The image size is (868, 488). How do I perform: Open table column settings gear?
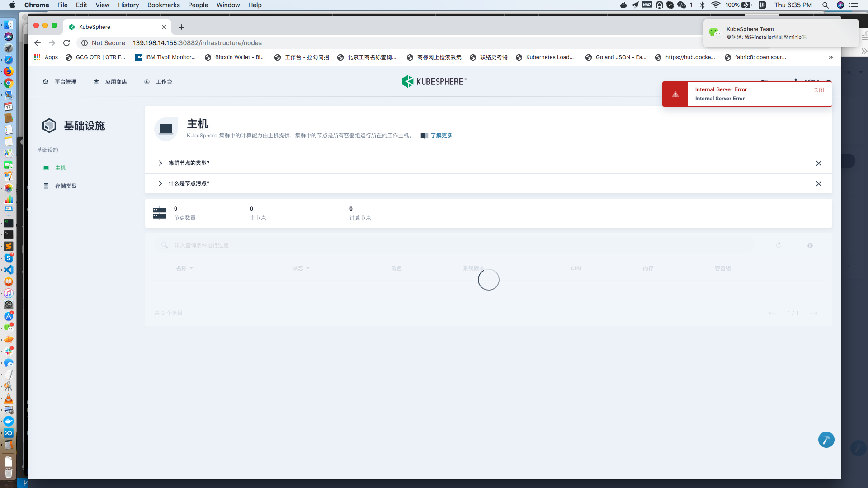(810, 245)
